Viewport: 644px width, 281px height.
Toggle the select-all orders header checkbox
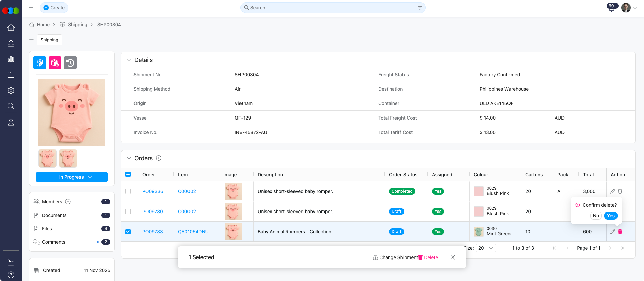coord(128,174)
